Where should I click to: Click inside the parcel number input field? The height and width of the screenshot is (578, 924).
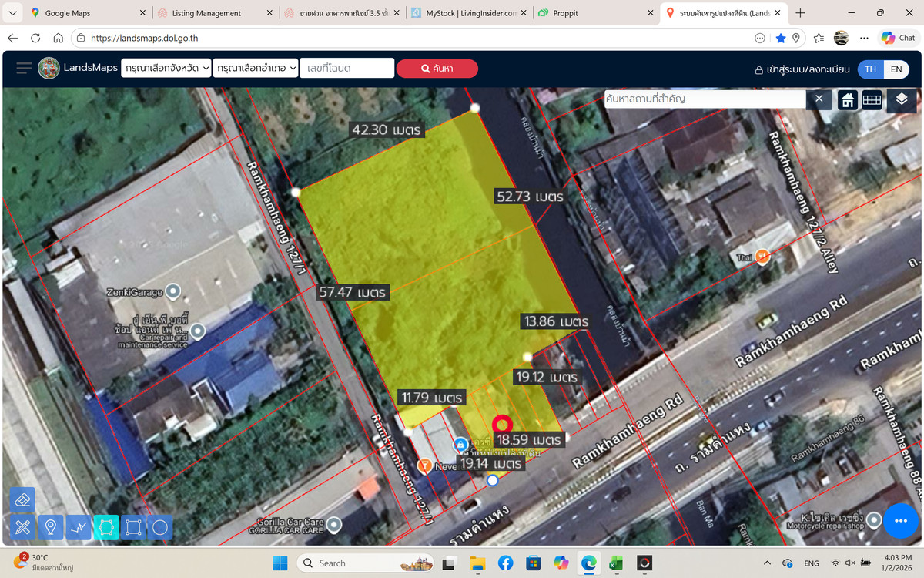click(x=346, y=68)
